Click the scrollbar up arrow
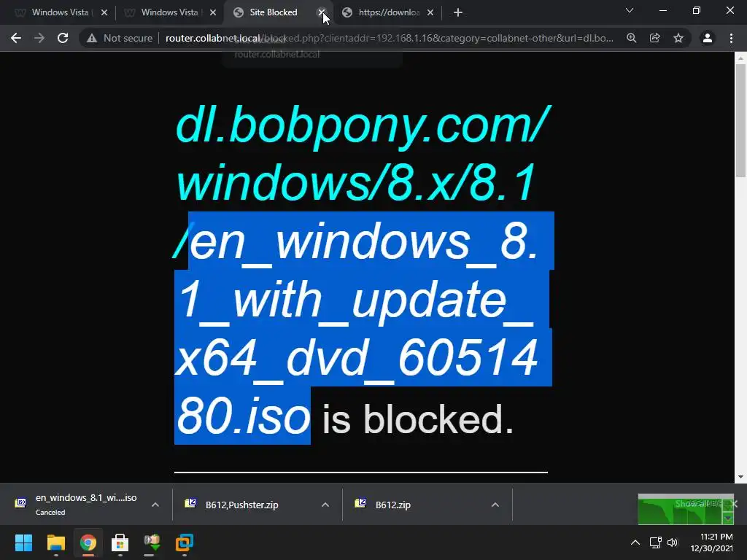Screen dimensions: 747x560 [x=740, y=58]
